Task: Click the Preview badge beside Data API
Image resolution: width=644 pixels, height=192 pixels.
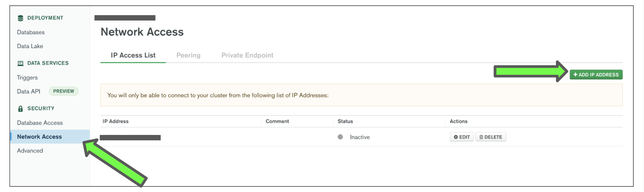Action: (63, 91)
